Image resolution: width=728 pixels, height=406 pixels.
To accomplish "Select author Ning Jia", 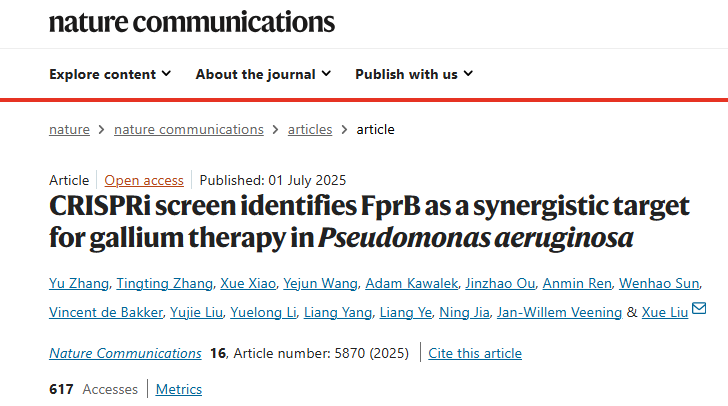I will (466, 312).
